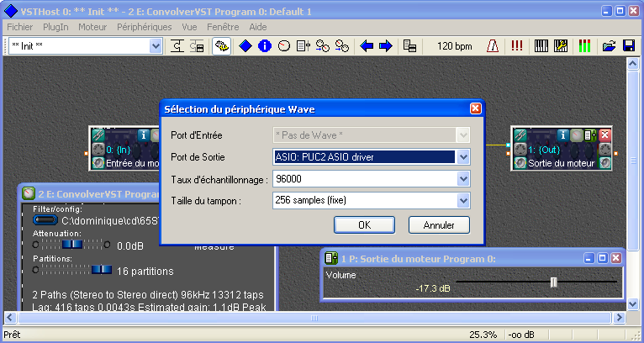Click the disabled Port d'Entrée dropdown arrow
The image size is (644, 343).
tap(463, 135)
